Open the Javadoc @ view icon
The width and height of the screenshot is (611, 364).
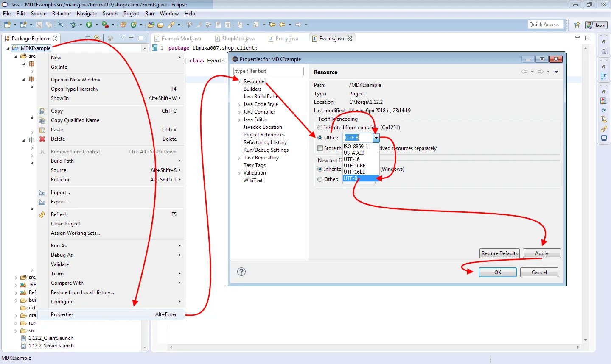pyautogui.click(x=604, y=110)
